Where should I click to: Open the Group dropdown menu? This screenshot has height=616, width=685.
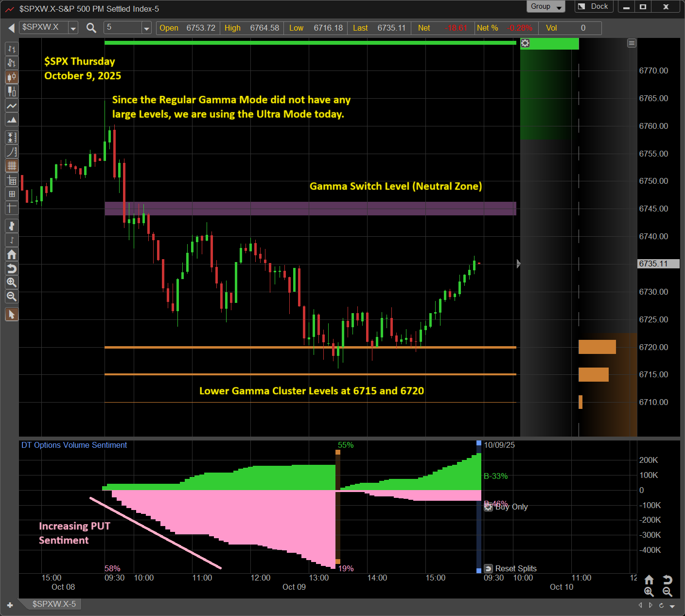[545, 7]
